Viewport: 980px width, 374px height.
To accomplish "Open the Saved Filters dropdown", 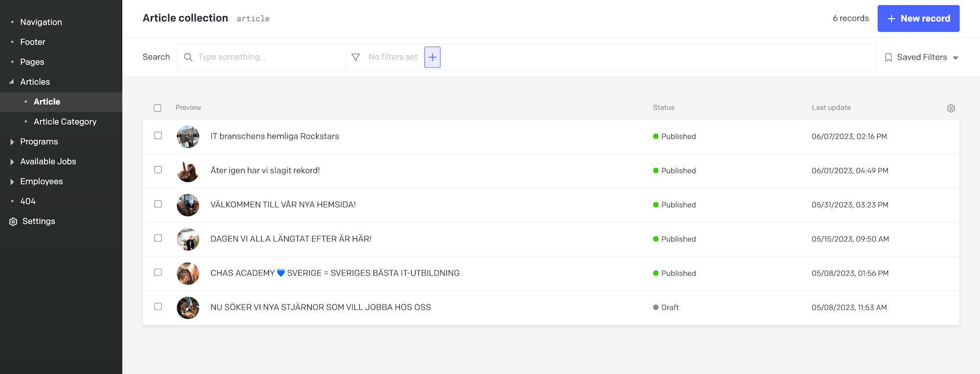I will pos(922,57).
